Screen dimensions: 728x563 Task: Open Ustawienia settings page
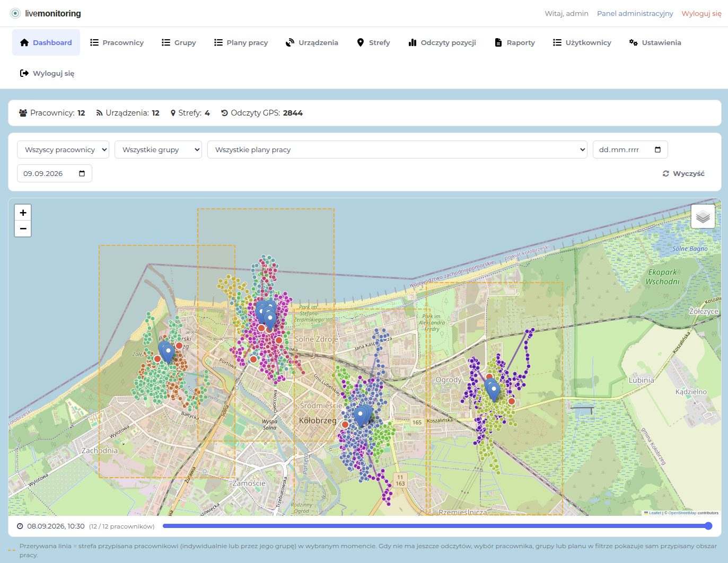655,42
